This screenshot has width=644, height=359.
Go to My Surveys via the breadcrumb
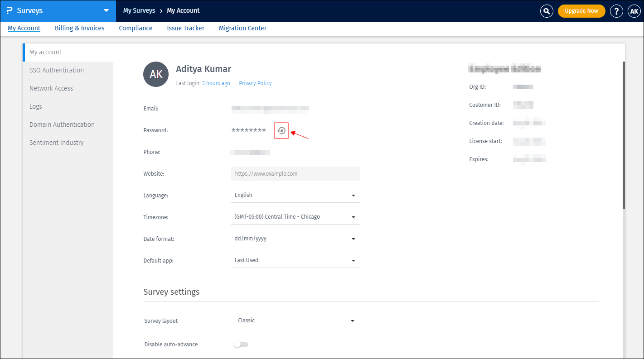[139, 10]
